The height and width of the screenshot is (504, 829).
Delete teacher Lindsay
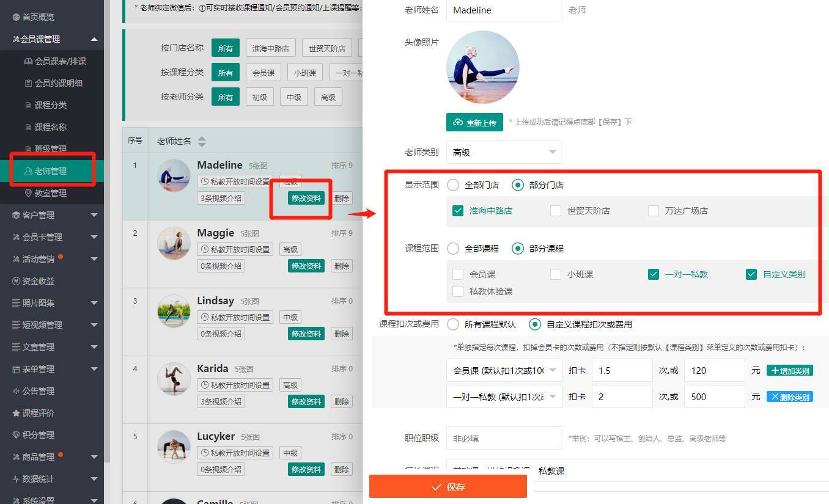[x=342, y=334]
